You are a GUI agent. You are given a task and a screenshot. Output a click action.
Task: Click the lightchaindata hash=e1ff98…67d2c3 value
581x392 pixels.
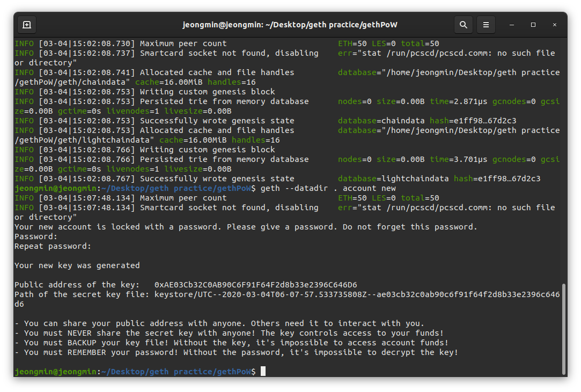(497, 179)
